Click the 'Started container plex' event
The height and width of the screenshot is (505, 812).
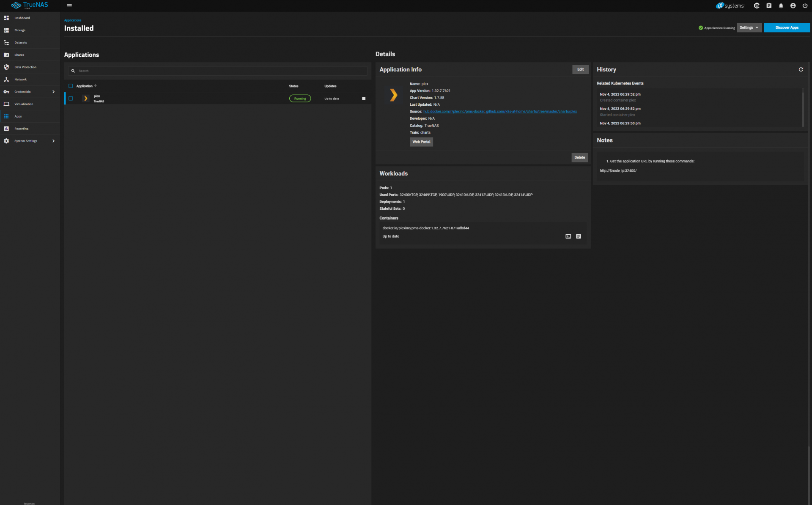click(617, 115)
